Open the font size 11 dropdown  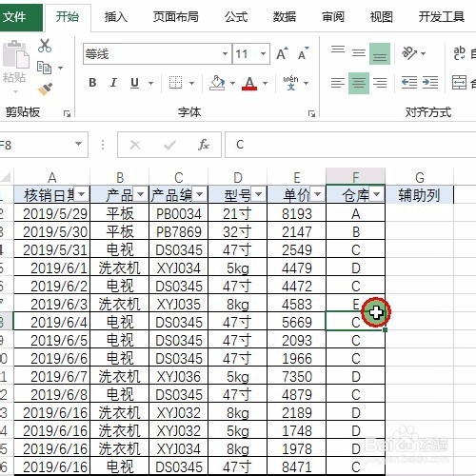point(263,53)
